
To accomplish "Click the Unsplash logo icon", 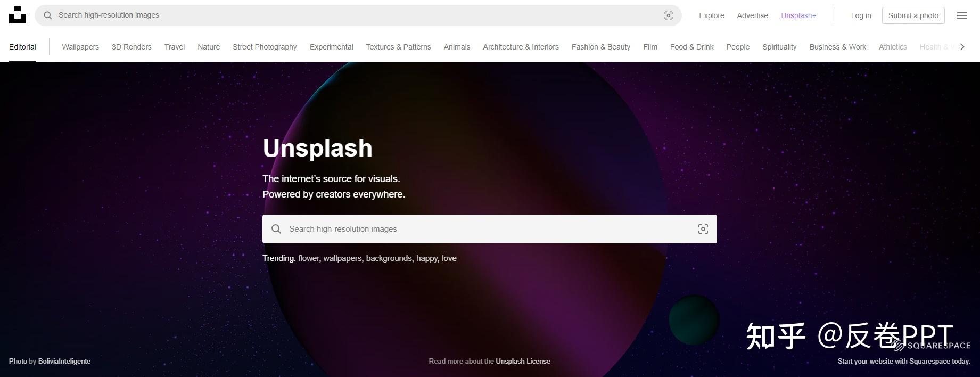I will pyautogui.click(x=18, y=15).
